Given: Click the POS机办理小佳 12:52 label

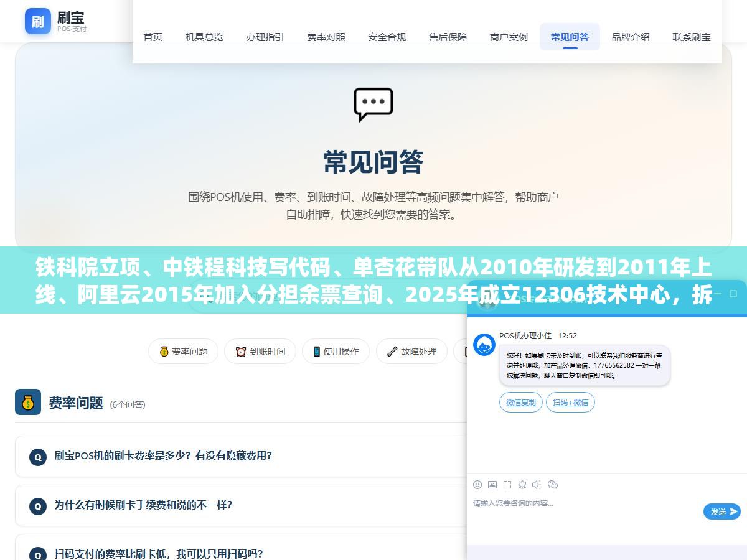Looking at the screenshot, I should pyautogui.click(x=538, y=335).
